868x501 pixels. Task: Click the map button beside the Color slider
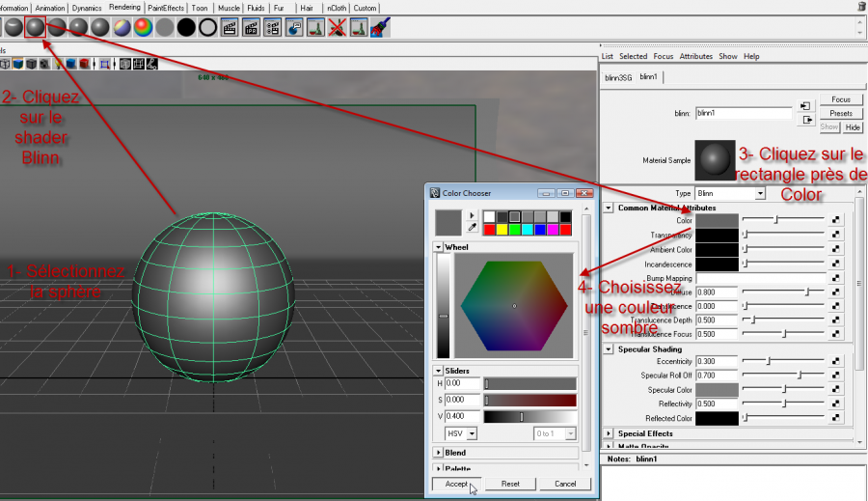(835, 220)
